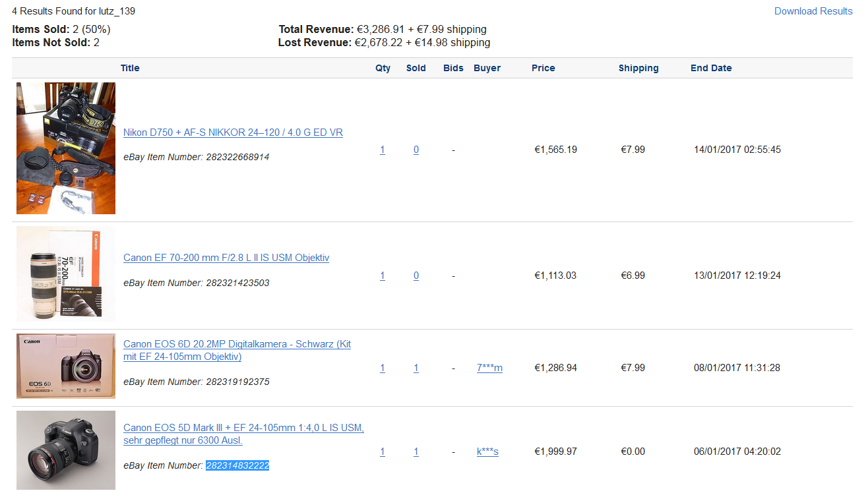This screenshot has width=868, height=499.
Task: Click Qty value in Canon EOS 5D row
Action: point(383,452)
